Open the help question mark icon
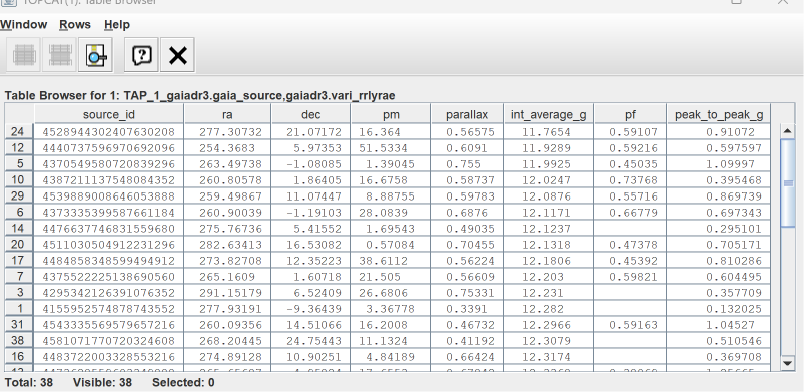The image size is (804, 392). click(x=142, y=55)
